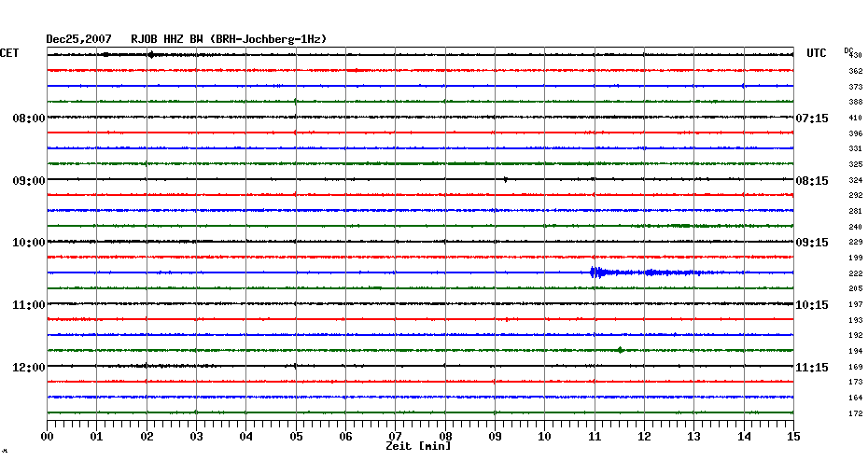
Task: Click the black spike on the 09:00 trace
Action: pyautogui.click(x=506, y=179)
